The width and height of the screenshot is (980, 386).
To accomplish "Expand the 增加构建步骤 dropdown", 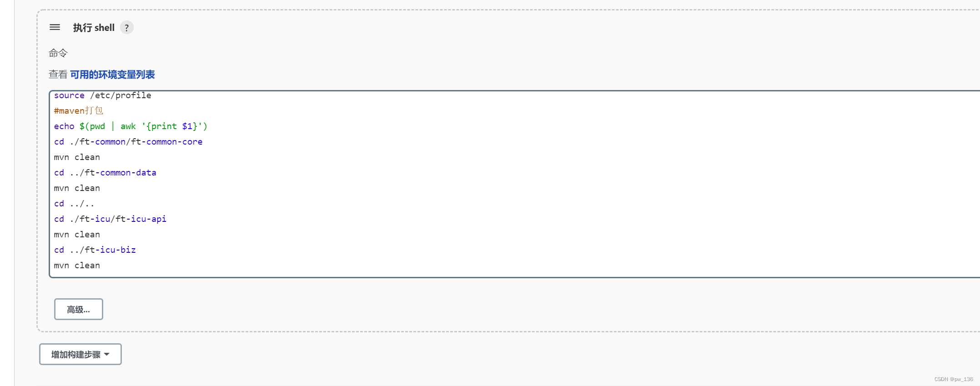I will click(80, 354).
